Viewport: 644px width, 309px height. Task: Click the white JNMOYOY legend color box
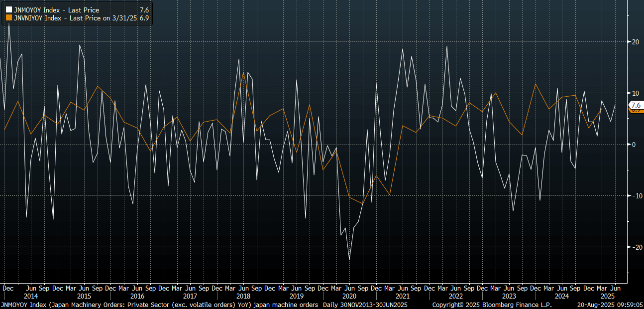click(x=8, y=10)
